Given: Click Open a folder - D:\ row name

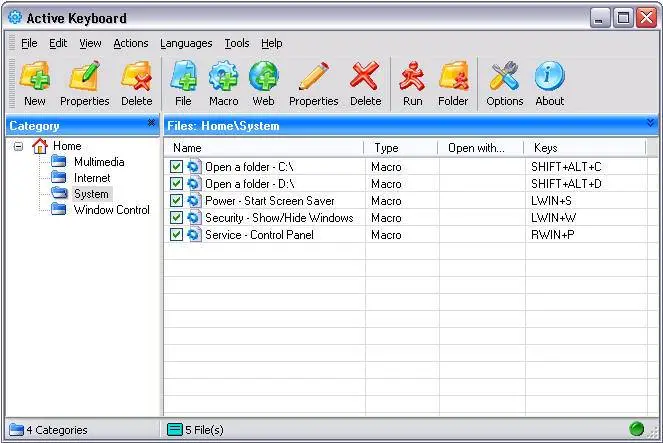Looking at the screenshot, I should point(249,183).
